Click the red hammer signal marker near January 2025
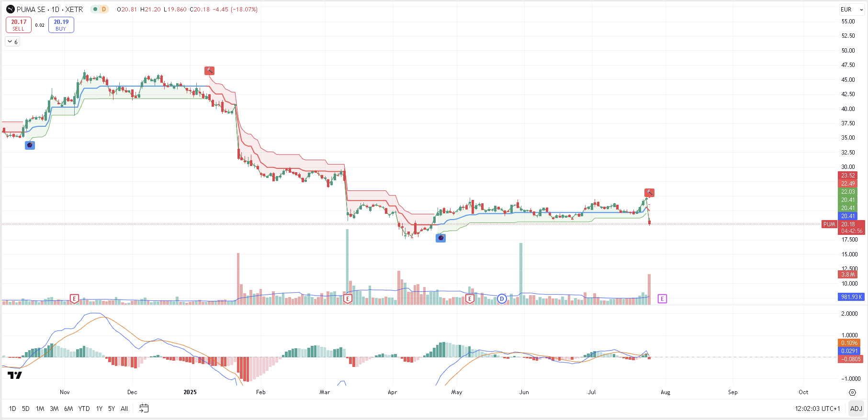The height and width of the screenshot is (420, 868). click(209, 71)
